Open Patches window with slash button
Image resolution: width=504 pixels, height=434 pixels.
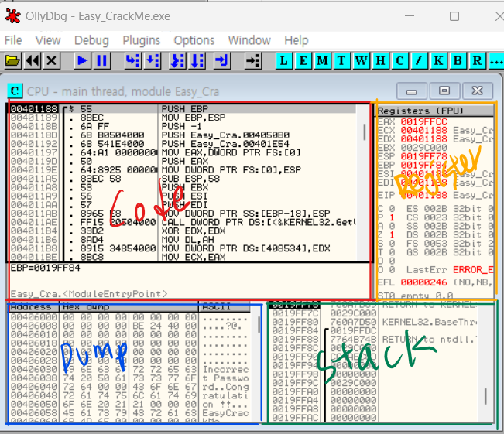[419, 60]
